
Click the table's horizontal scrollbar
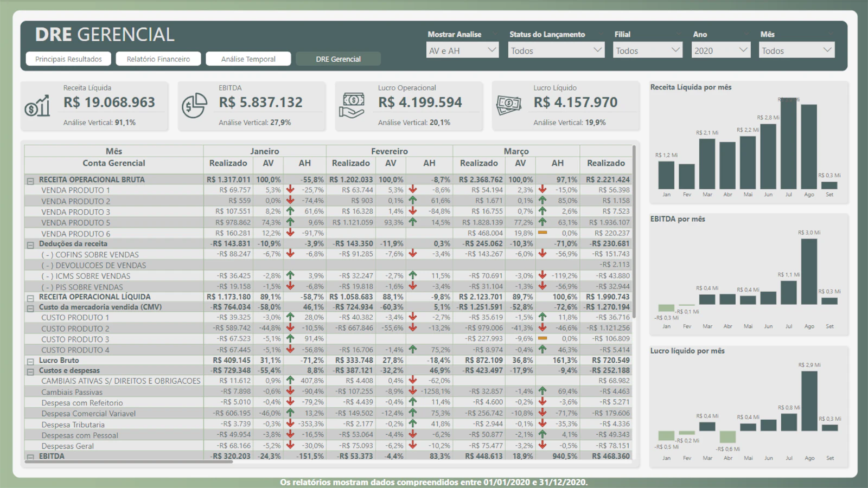click(129, 462)
